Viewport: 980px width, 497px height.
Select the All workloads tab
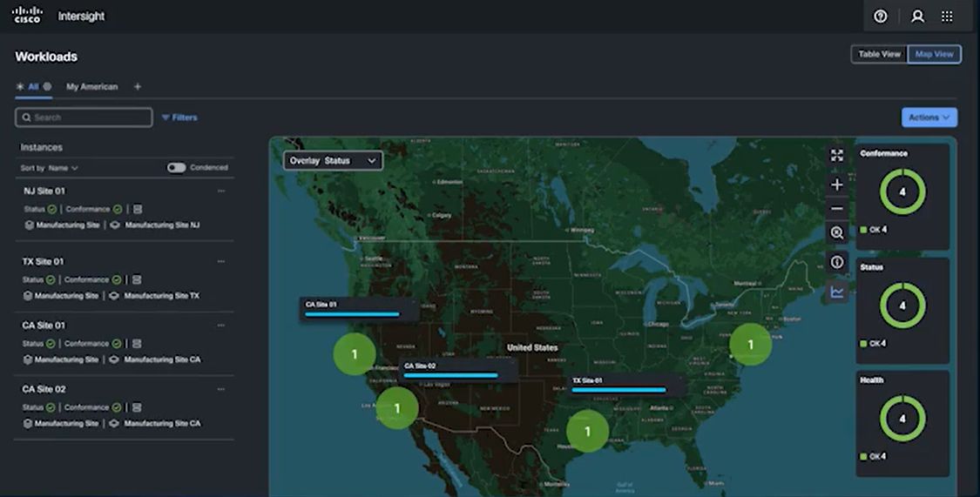[33, 87]
